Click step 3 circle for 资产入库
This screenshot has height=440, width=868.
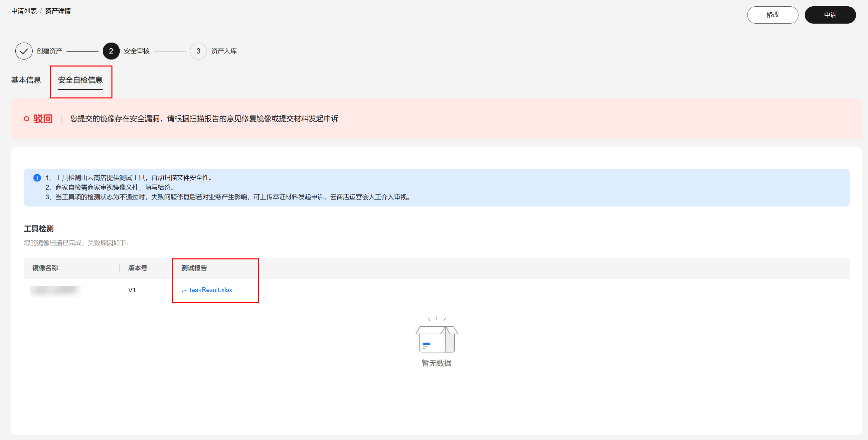click(x=198, y=51)
